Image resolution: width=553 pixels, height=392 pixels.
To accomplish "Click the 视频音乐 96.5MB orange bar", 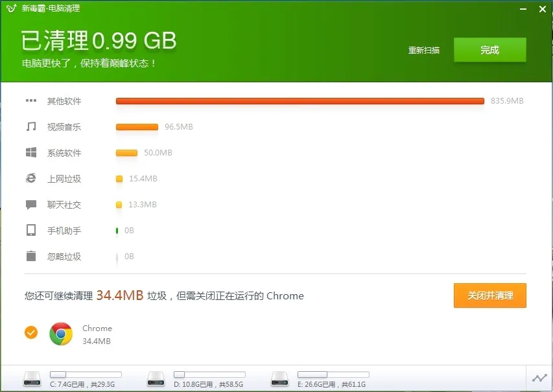I will pyautogui.click(x=137, y=127).
